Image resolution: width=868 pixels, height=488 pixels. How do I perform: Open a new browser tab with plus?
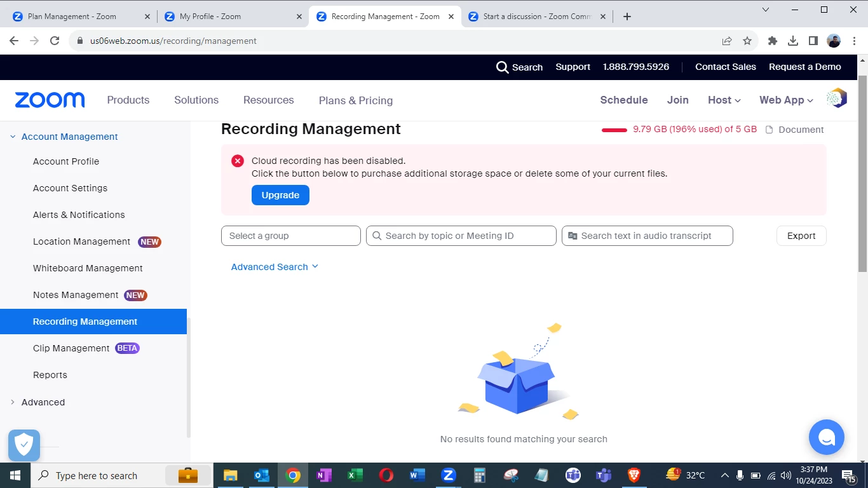(x=627, y=17)
